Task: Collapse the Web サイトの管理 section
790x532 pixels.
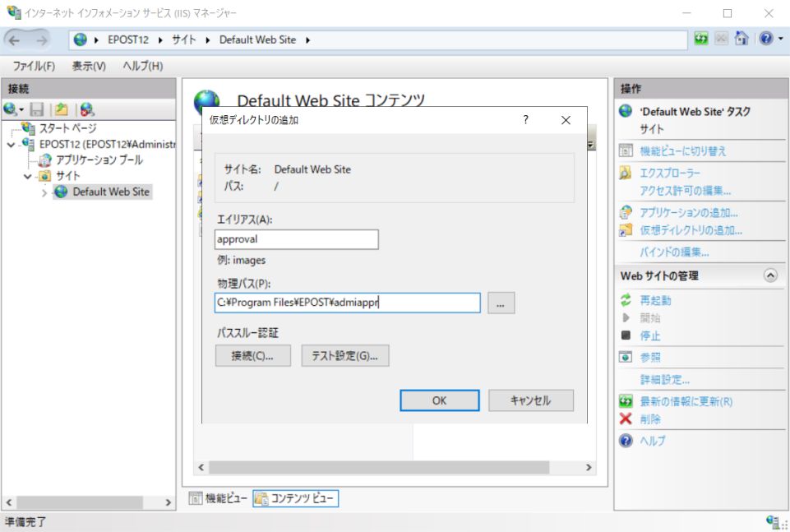Action: 770,275
